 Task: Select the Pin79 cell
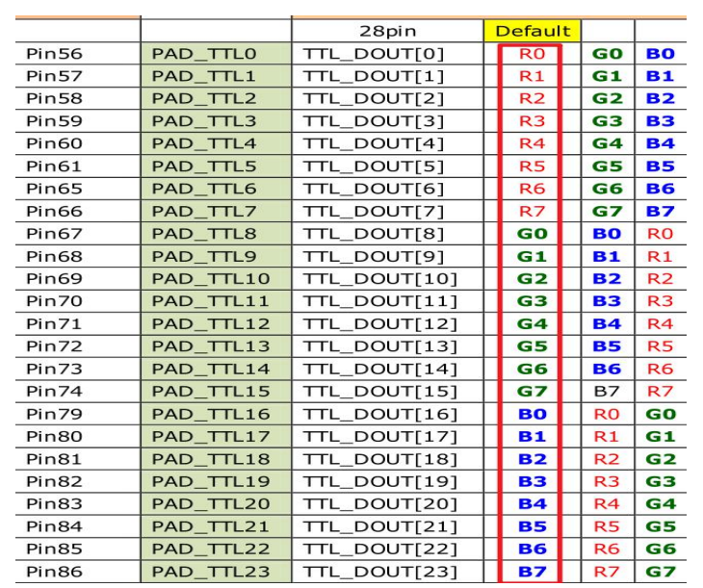point(78,414)
